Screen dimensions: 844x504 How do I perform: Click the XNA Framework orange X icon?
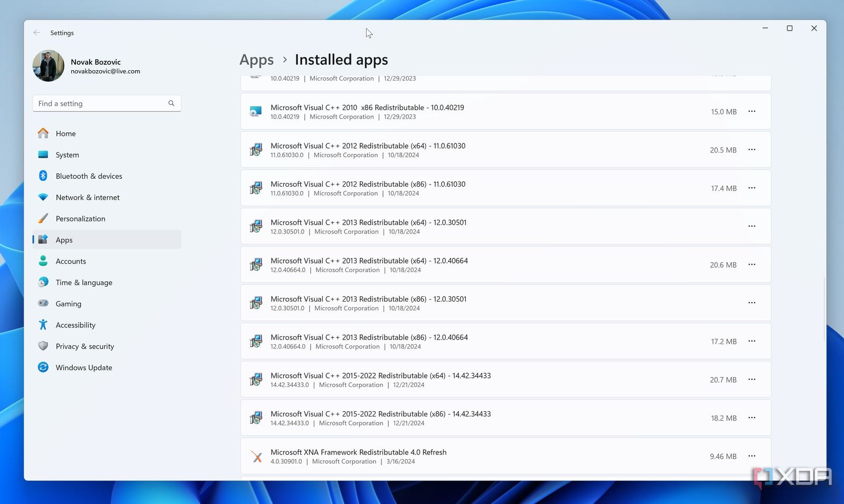point(256,457)
